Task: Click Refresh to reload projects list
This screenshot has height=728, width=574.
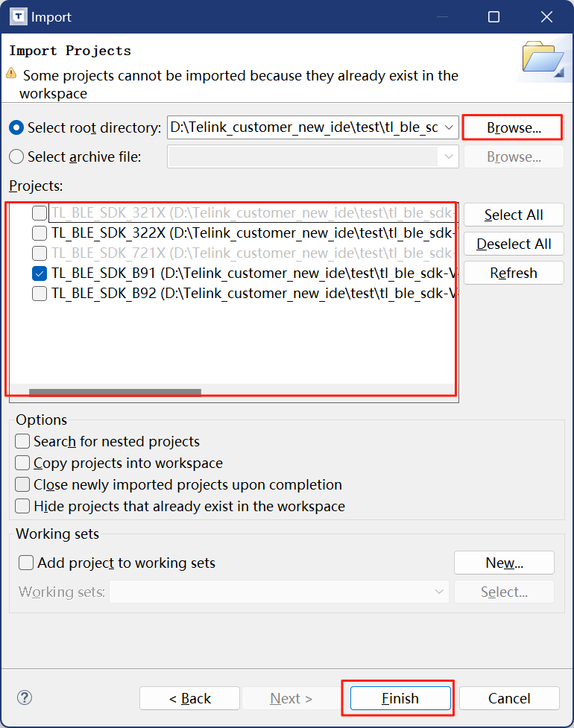Action: 513,273
